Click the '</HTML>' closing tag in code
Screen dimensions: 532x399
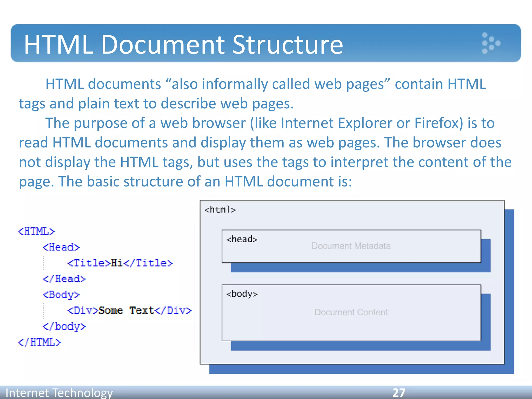tap(39, 342)
